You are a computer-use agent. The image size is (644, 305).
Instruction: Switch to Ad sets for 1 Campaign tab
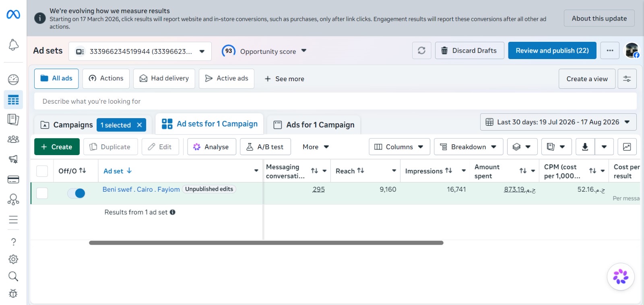click(x=210, y=124)
